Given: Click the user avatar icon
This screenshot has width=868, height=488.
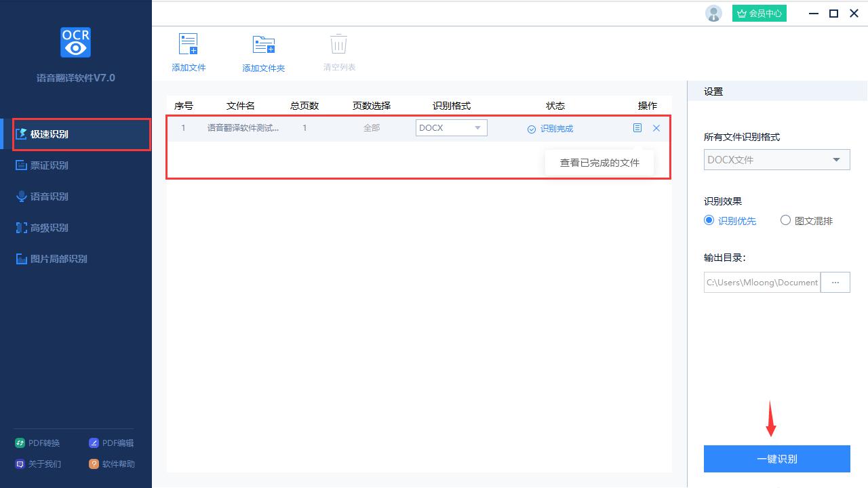Looking at the screenshot, I should point(713,13).
